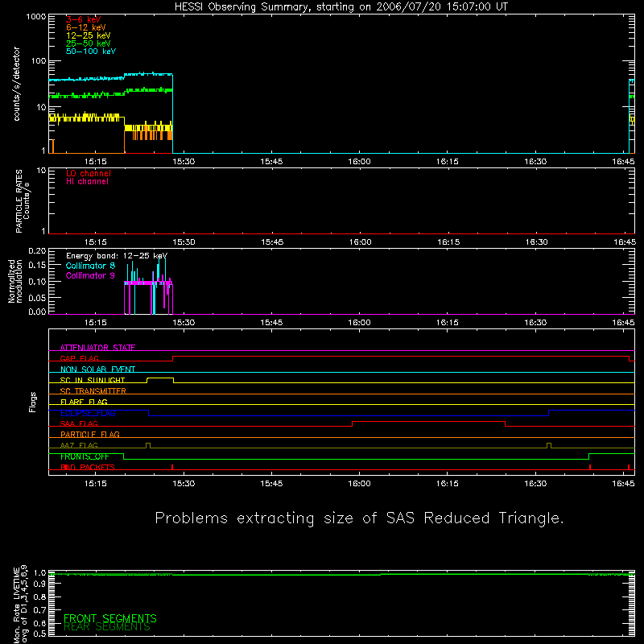644x644 pixels.
Task: Select the REAR SEGMENTS legend label
Action: pyautogui.click(x=107, y=627)
